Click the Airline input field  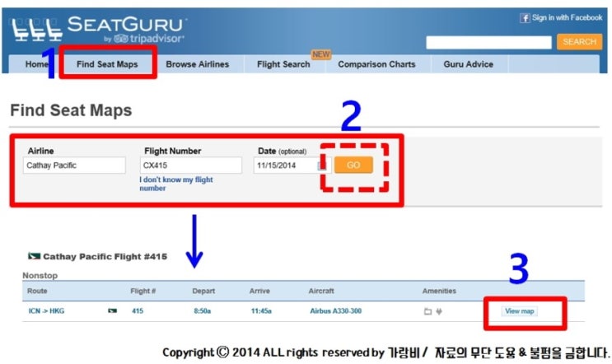pos(74,165)
